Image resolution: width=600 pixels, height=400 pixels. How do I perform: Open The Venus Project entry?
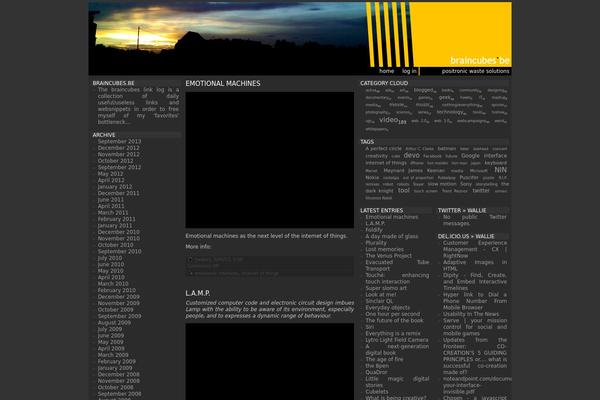coord(388,256)
